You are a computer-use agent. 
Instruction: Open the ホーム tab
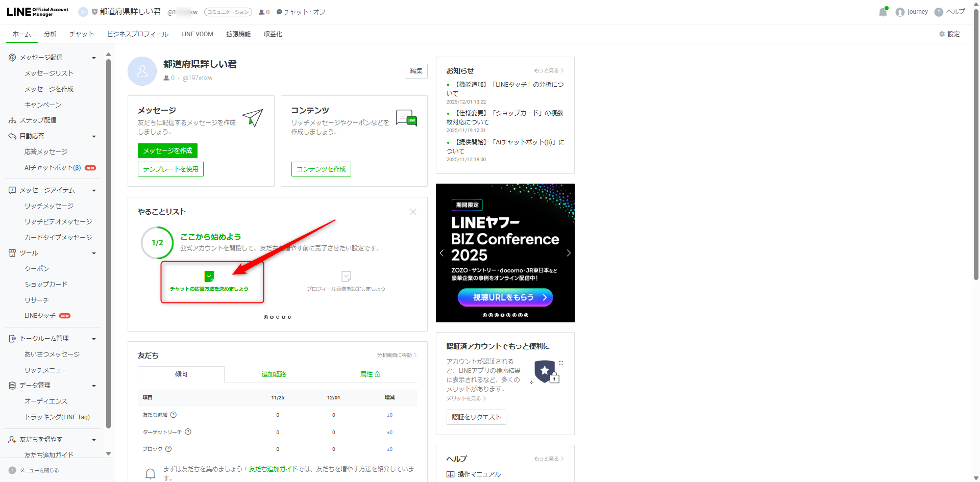(21, 34)
